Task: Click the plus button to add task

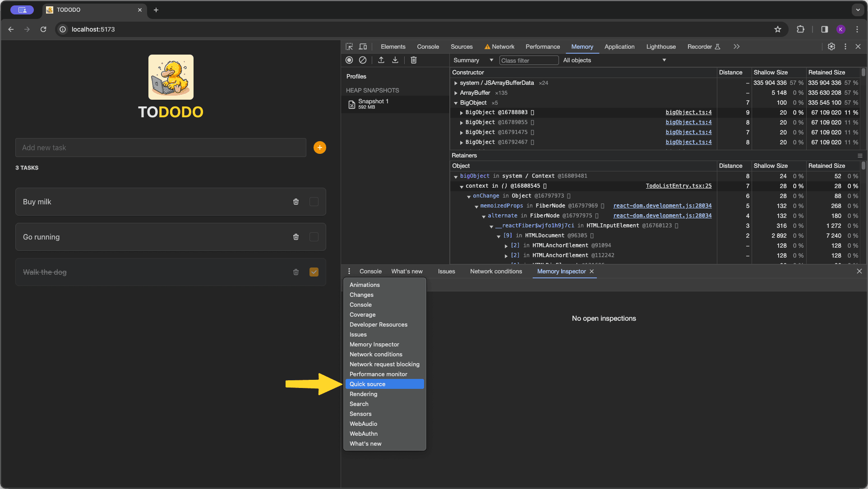Action: 319,147
